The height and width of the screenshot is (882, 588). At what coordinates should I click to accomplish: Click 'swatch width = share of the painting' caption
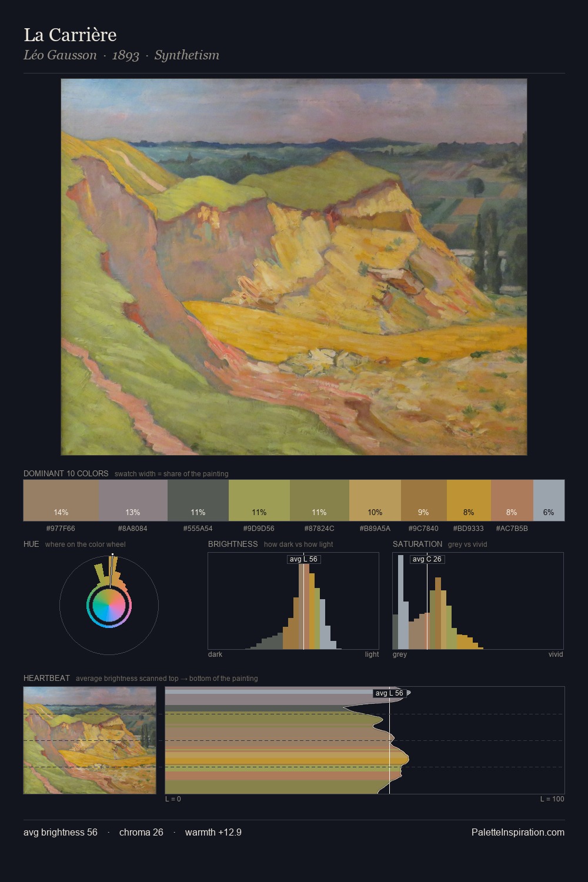tap(172, 474)
